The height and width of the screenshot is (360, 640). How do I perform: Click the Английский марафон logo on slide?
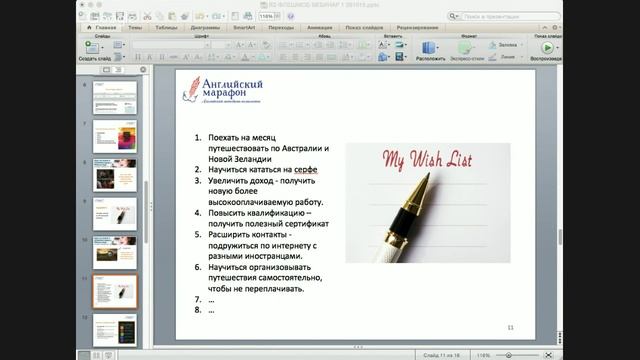point(222,90)
